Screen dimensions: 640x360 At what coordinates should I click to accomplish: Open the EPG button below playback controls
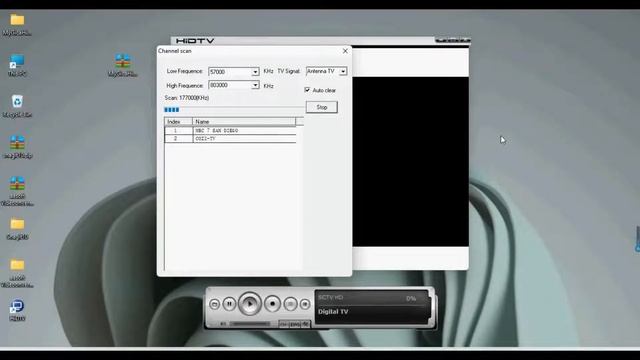[295, 324]
